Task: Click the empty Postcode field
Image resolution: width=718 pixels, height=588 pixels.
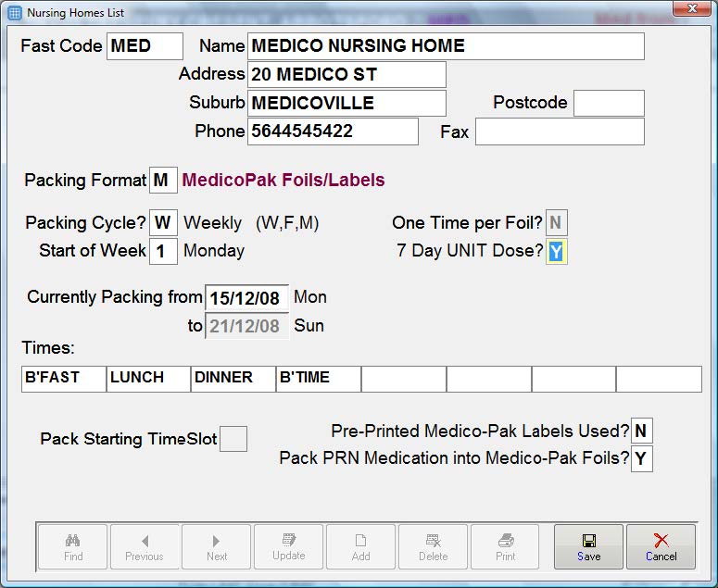Action: pyautogui.click(x=609, y=103)
